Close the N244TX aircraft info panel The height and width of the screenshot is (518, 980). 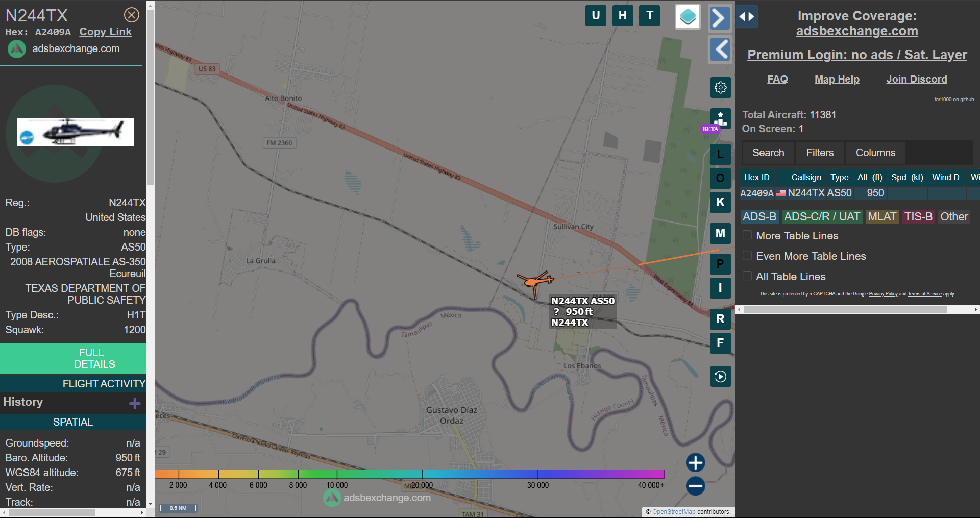132,15
